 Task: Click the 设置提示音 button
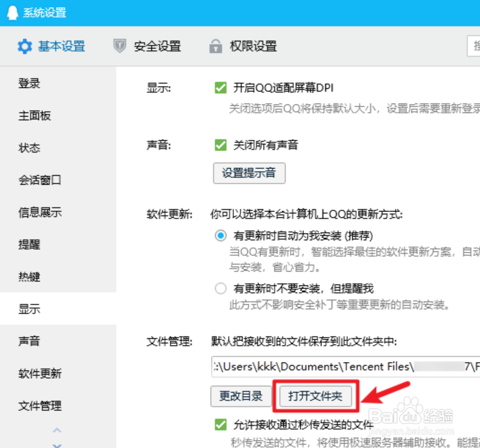click(x=249, y=173)
